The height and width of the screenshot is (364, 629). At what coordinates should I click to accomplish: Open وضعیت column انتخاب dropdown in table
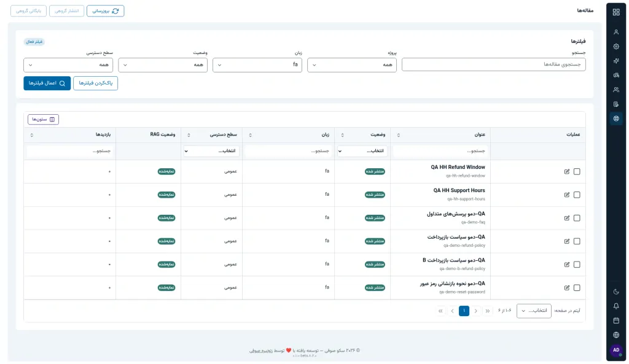click(362, 151)
